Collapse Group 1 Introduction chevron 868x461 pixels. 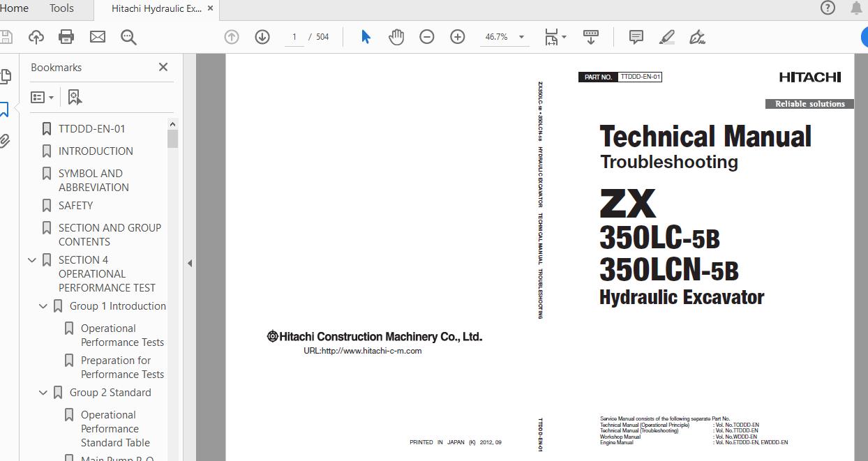(x=43, y=306)
